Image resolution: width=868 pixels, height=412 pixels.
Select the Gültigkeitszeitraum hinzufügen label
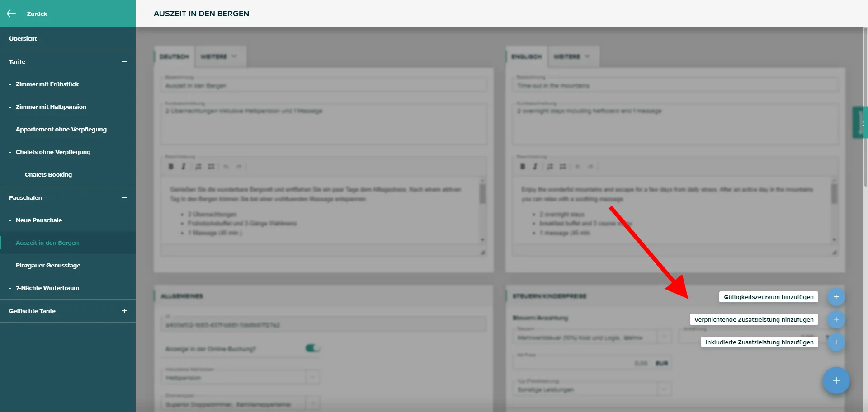pos(769,297)
